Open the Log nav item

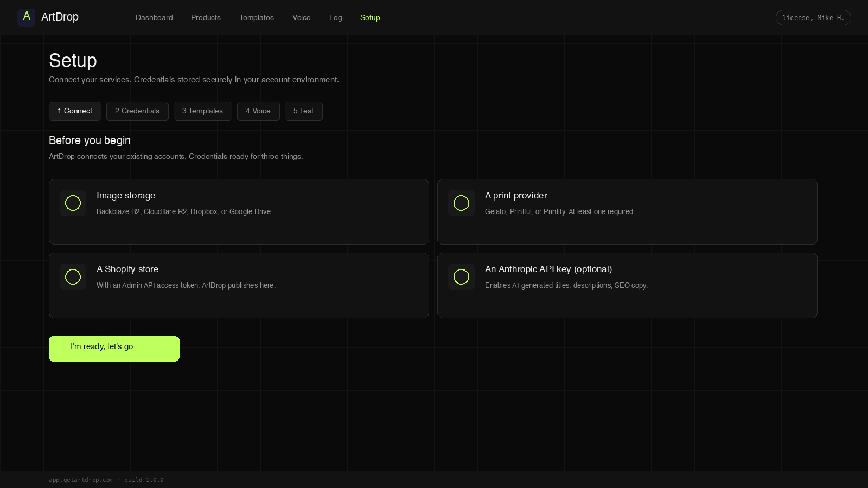click(336, 17)
